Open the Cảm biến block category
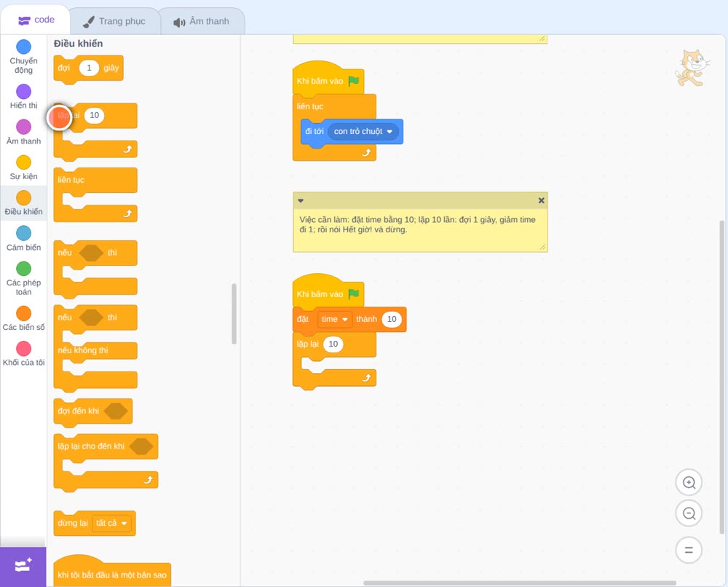Screen dimensions: 728x587 click(x=23, y=239)
